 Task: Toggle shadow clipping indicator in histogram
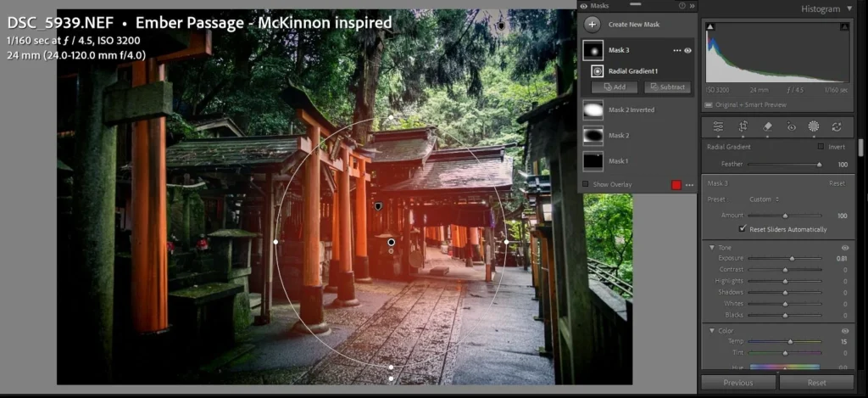tap(710, 26)
